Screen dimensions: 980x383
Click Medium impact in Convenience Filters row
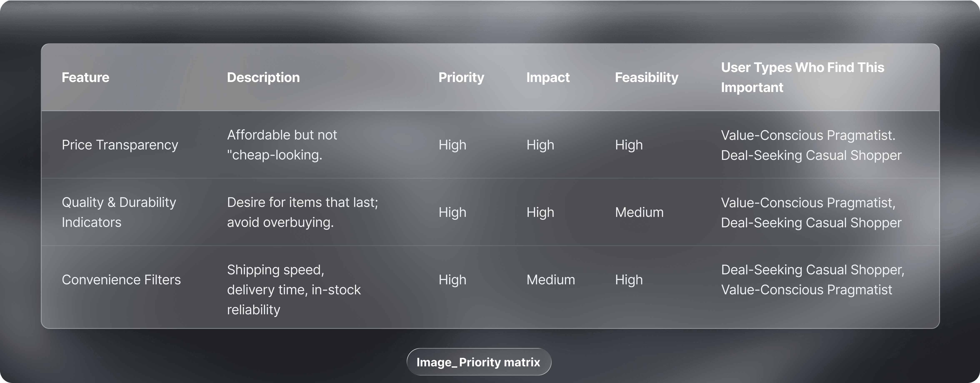click(550, 280)
